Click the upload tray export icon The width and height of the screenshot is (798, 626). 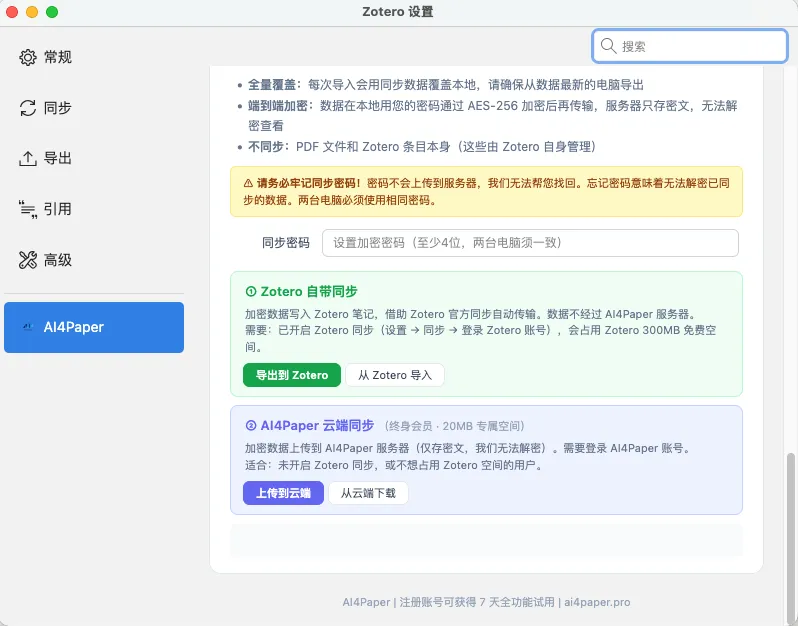27,159
